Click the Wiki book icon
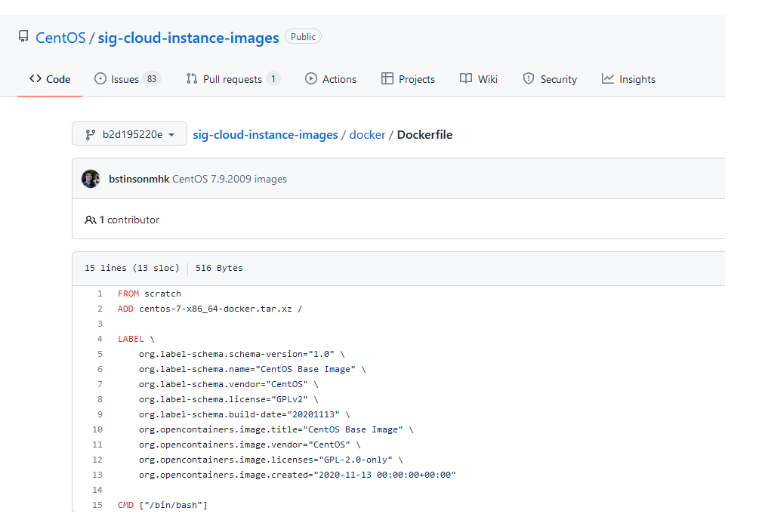The height and width of the screenshot is (517, 761). 466,79
